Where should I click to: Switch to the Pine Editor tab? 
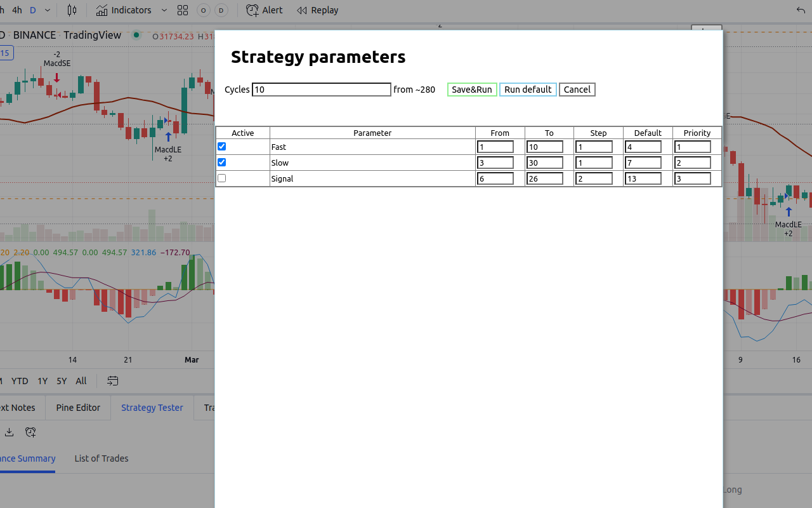click(78, 407)
